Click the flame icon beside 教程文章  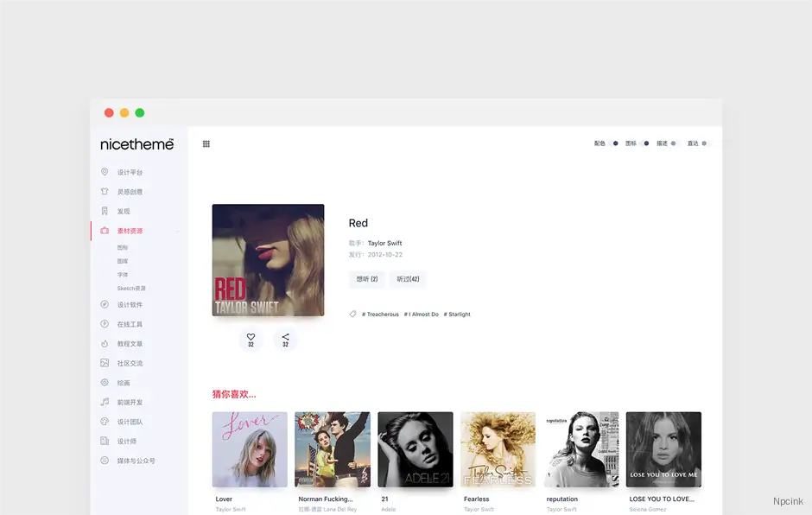(x=105, y=344)
